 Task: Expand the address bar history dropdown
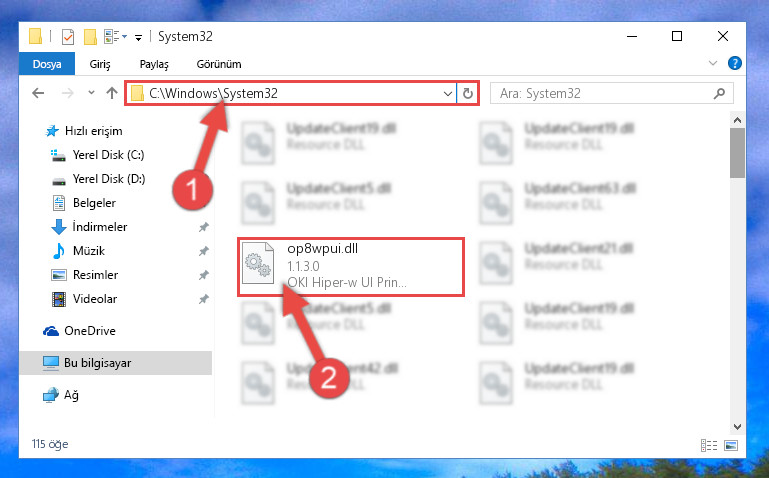[447, 93]
